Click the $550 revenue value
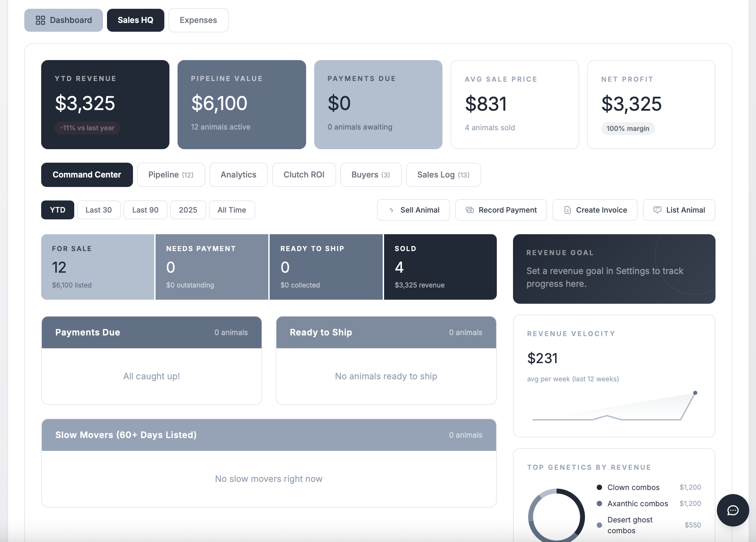 coord(693,525)
